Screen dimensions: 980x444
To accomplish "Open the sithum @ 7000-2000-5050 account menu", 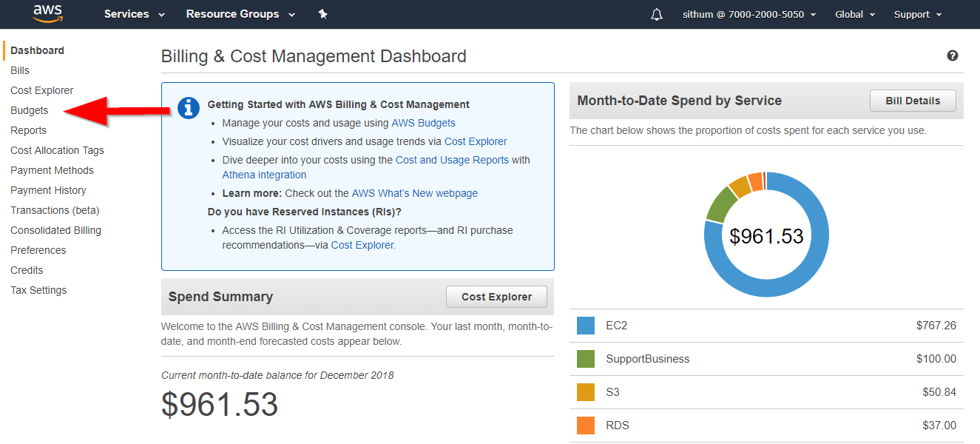I will point(749,14).
